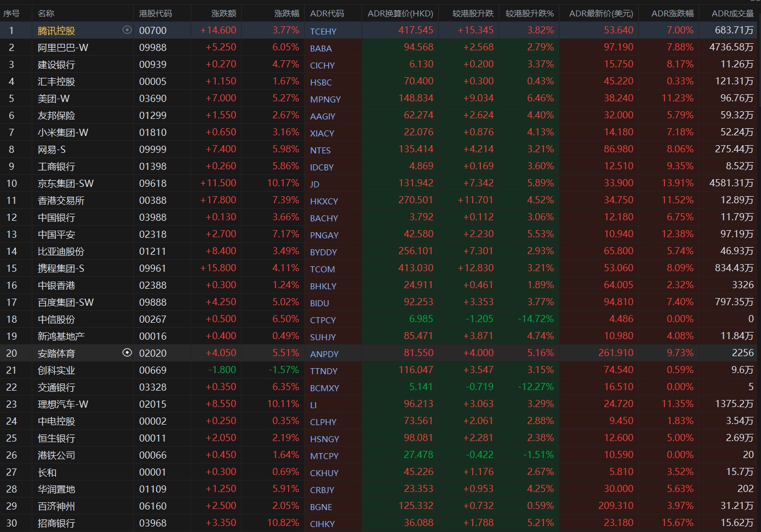
Task: Select the 京东集团-SW stock row
Action: click(66, 184)
